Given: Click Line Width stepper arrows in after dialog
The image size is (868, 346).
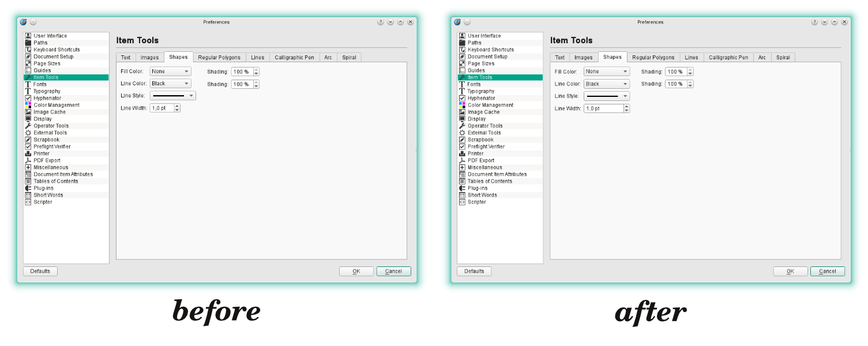Looking at the screenshot, I should click(x=626, y=108).
